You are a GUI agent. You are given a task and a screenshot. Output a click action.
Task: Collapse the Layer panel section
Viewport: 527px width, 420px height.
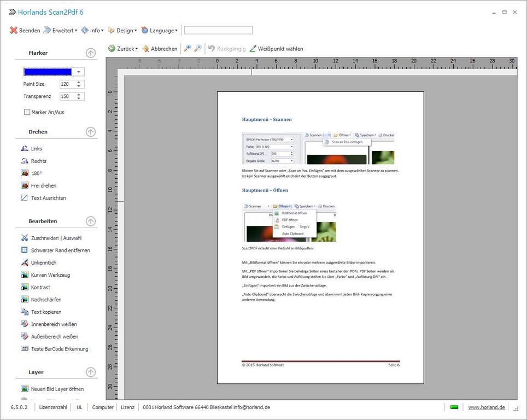tap(91, 372)
